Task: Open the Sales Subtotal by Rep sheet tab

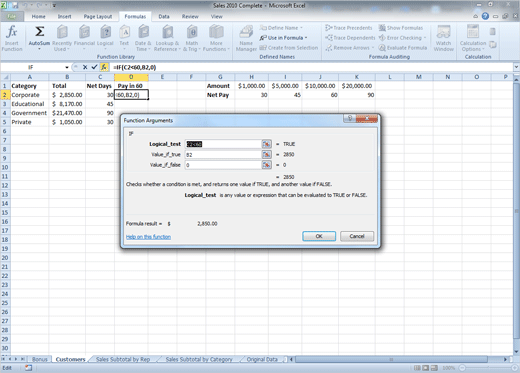Action: 123,359
